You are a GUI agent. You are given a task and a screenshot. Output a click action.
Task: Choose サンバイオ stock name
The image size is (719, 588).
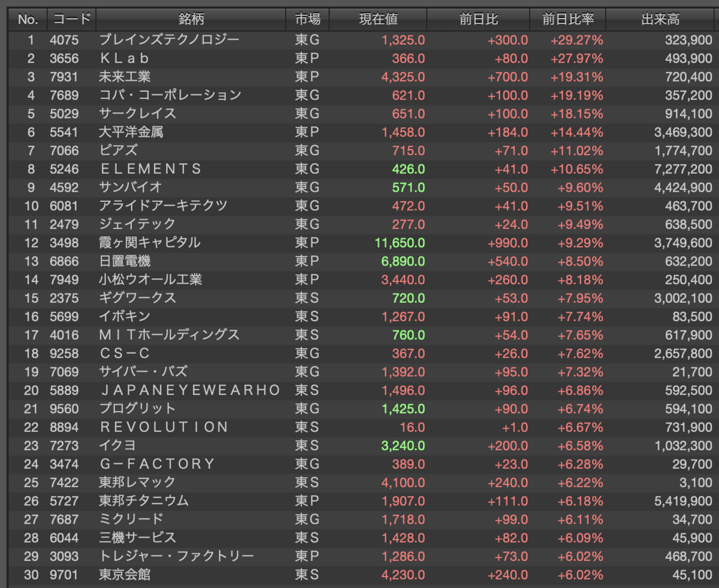[131, 188]
